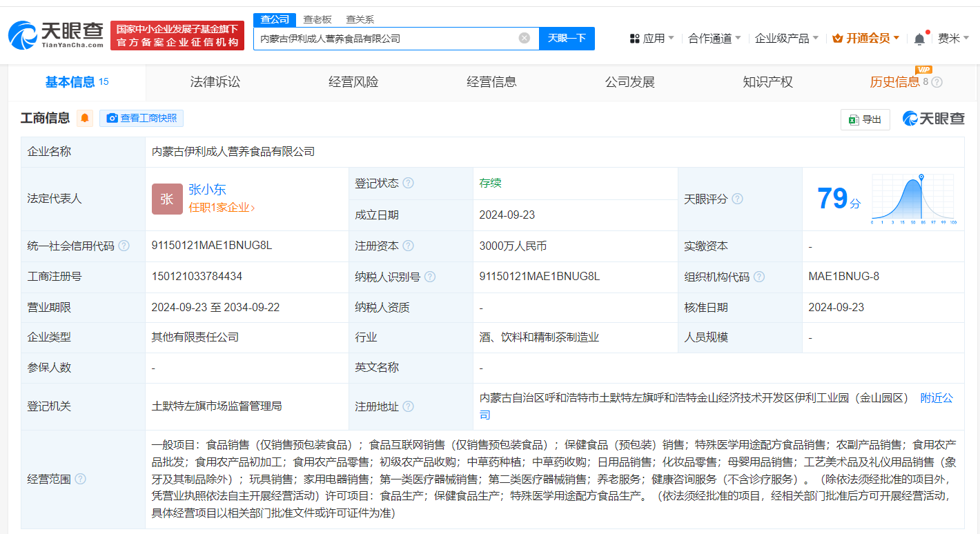Click the help icon beside 统一社会信用代码
This screenshot has height=534, width=980.
click(x=123, y=245)
